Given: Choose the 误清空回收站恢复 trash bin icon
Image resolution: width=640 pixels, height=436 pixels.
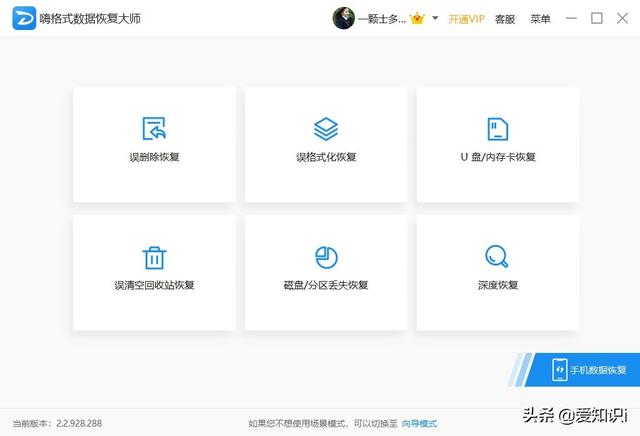Looking at the screenshot, I should click(x=154, y=257).
